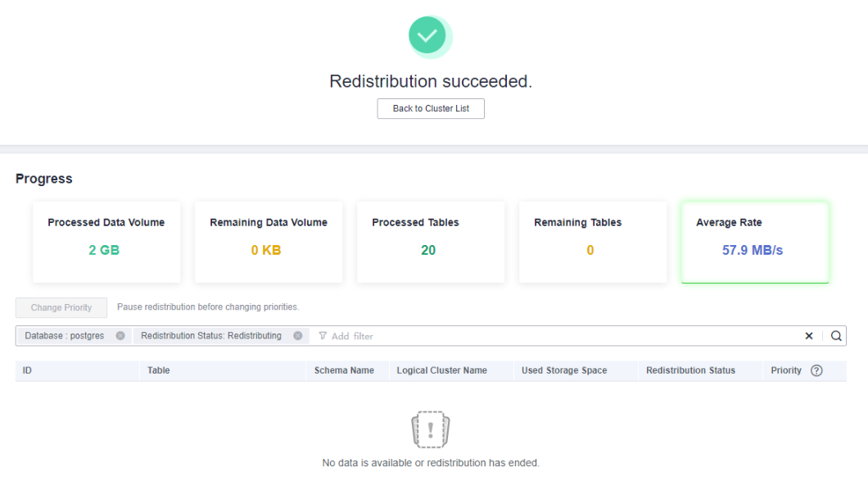Image resolution: width=868 pixels, height=504 pixels.
Task: Click the Logical Cluster Name column header
Action: pyautogui.click(x=442, y=370)
